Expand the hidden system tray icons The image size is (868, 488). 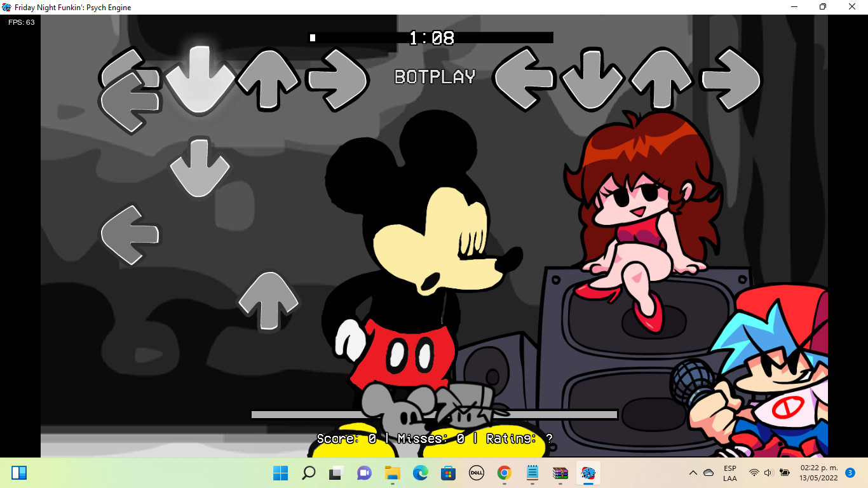[693, 473]
